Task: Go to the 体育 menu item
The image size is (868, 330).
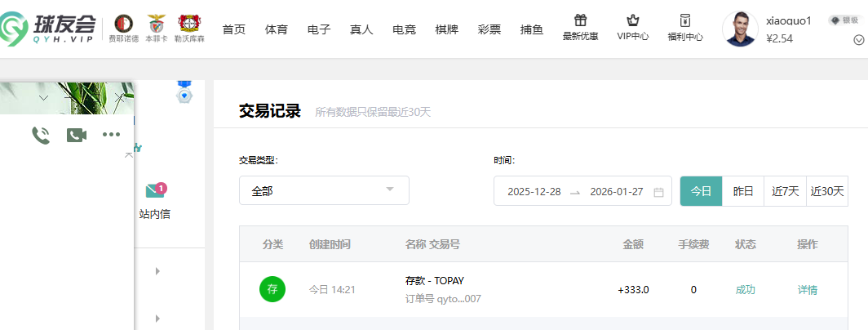Action: (x=277, y=29)
